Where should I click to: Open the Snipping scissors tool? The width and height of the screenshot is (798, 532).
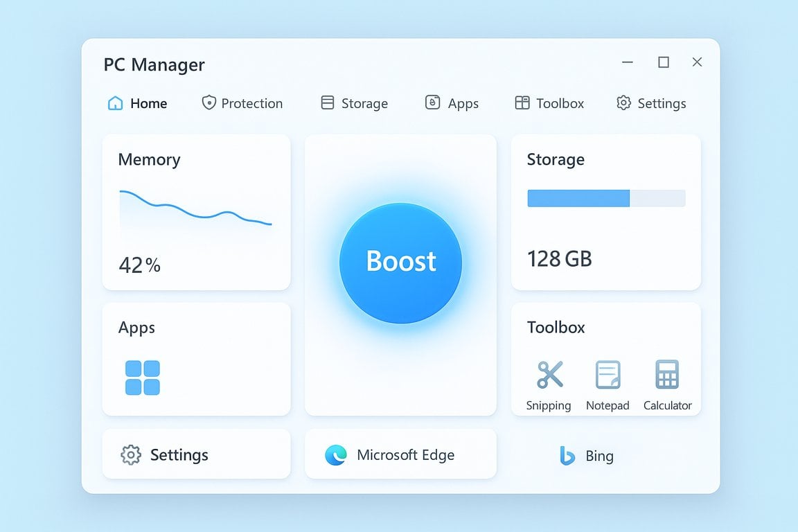point(550,375)
